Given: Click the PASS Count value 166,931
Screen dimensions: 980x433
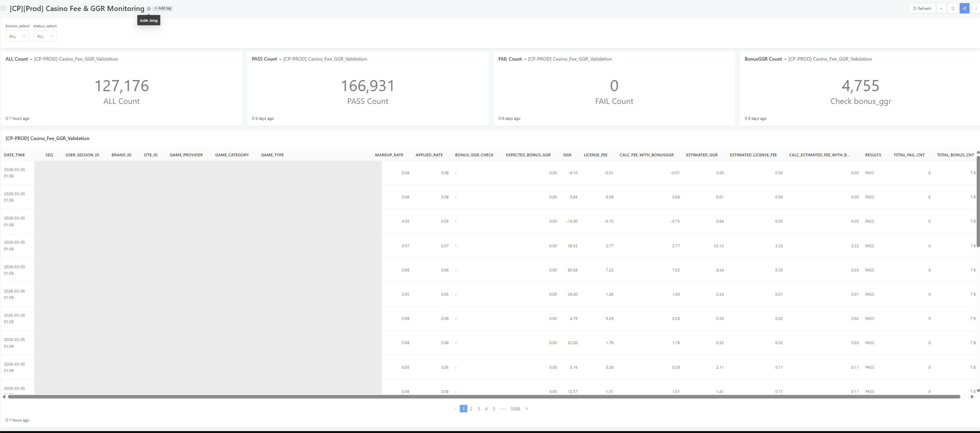Looking at the screenshot, I should (367, 86).
